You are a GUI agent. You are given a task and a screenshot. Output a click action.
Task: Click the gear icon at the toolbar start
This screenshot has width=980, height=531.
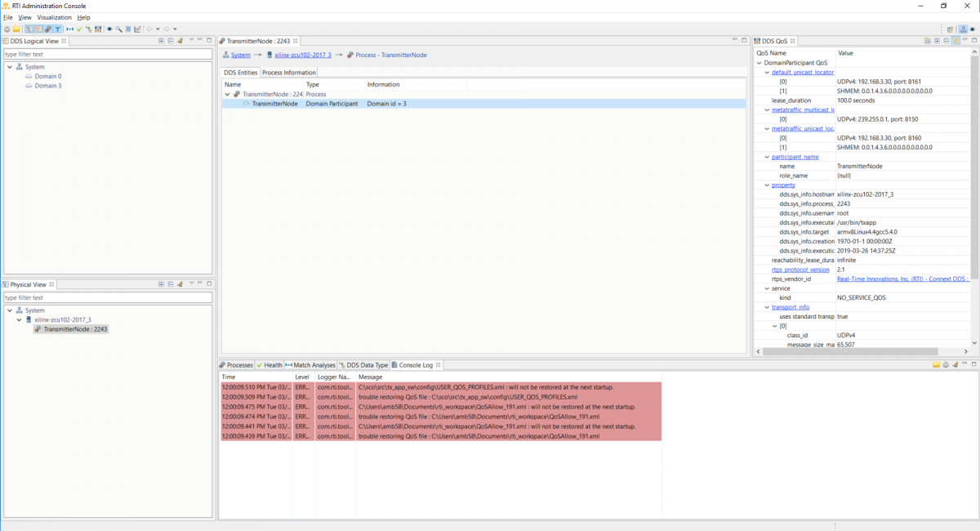(7, 29)
